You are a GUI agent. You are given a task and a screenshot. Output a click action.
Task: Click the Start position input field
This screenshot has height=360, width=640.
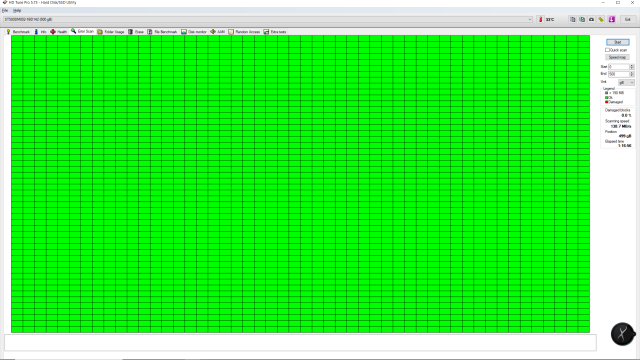click(618, 67)
